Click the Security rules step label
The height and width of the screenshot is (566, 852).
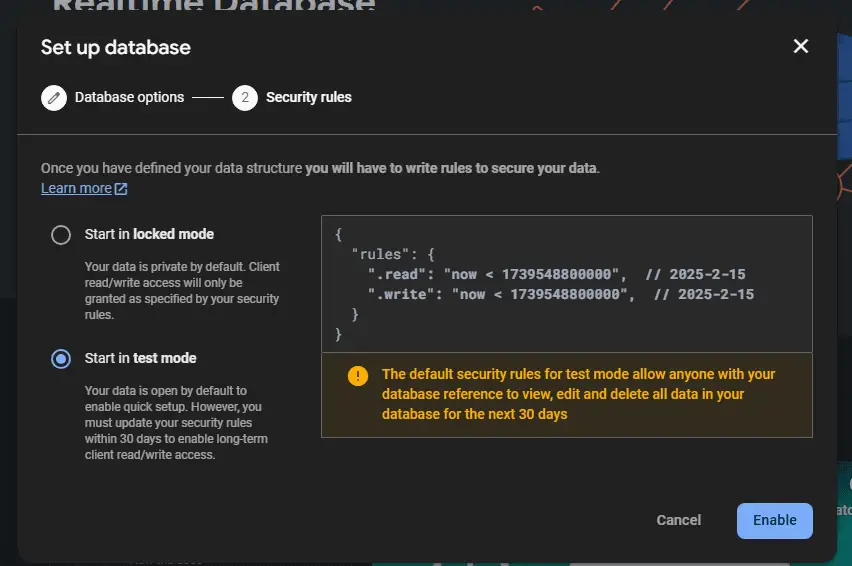tap(309, 97)
